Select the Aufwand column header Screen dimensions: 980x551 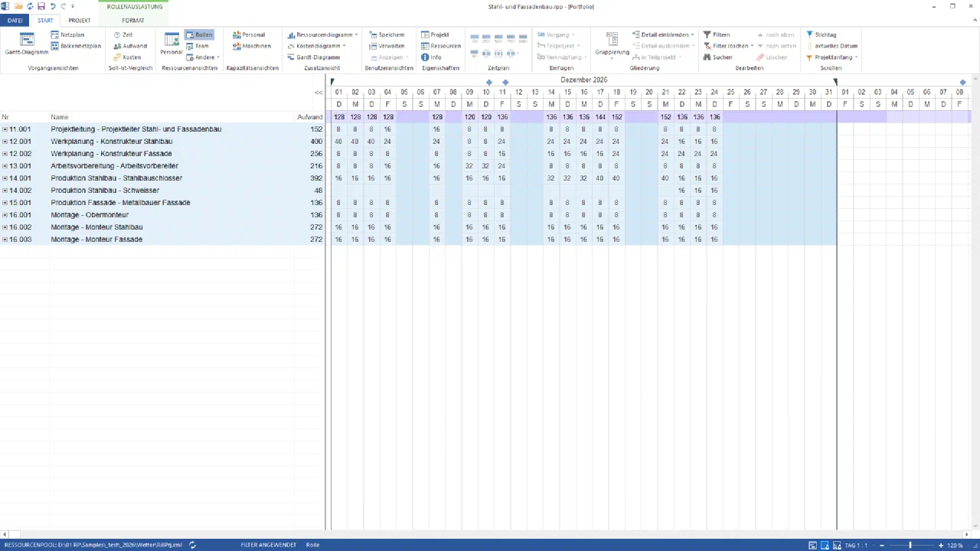tap(309, 117)
